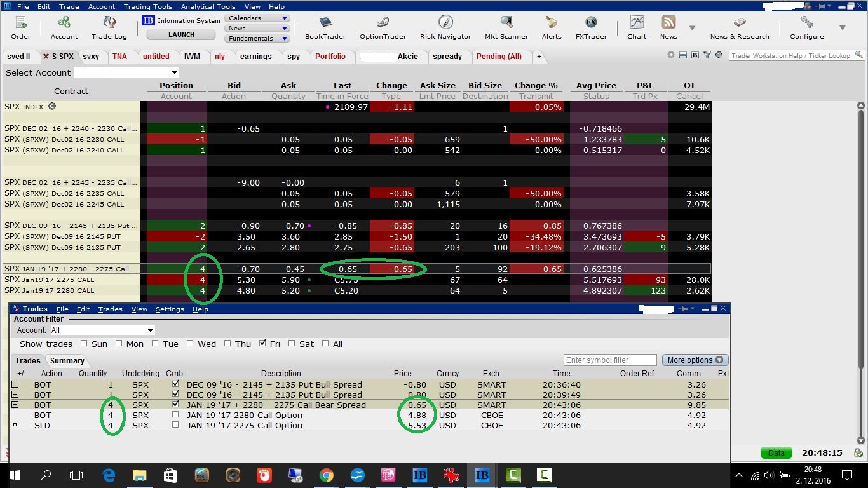Check the Tue box in Show trades
Image resolution: width=868 pixels, height=488 pixels.
coord(154,344)
